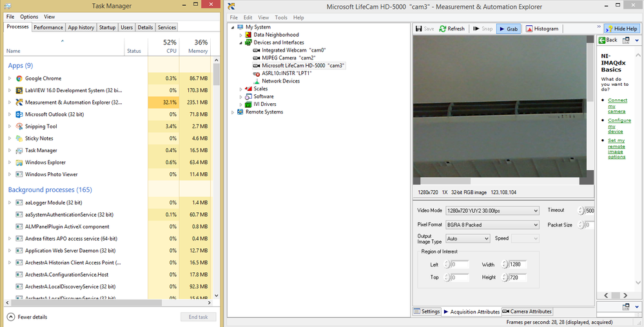
Task: Click the Width stepper in Region of Interest
Action: coord(505,264)
